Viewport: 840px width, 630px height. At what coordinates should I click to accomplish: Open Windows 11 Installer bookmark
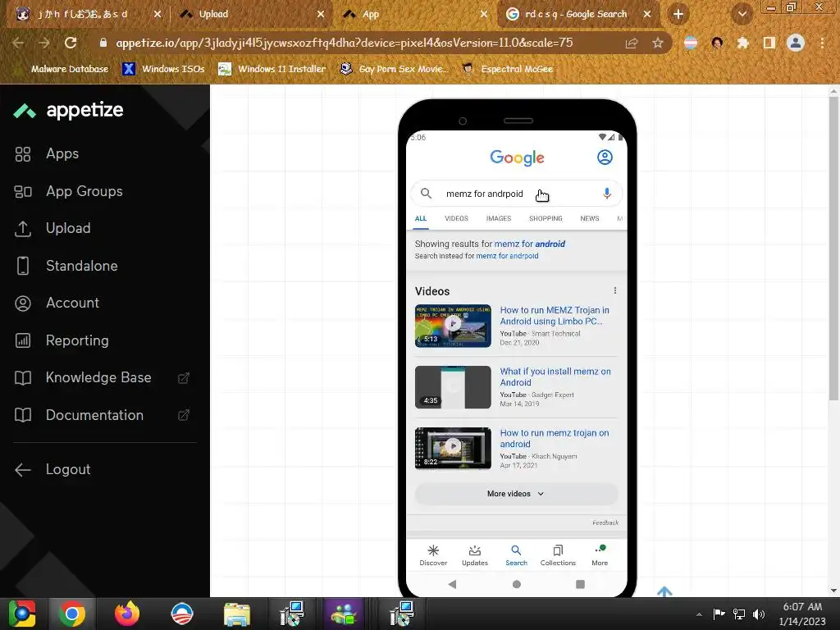(x=272, y=69)
